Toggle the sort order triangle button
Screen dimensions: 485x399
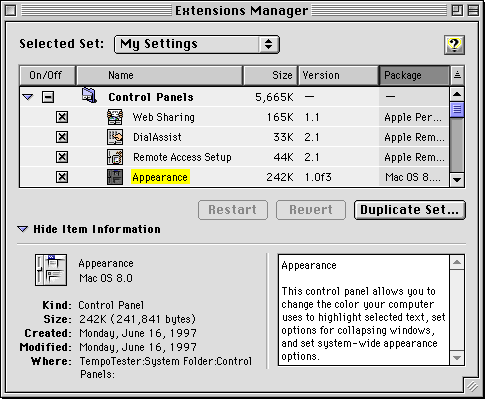(x=457, y=75)
